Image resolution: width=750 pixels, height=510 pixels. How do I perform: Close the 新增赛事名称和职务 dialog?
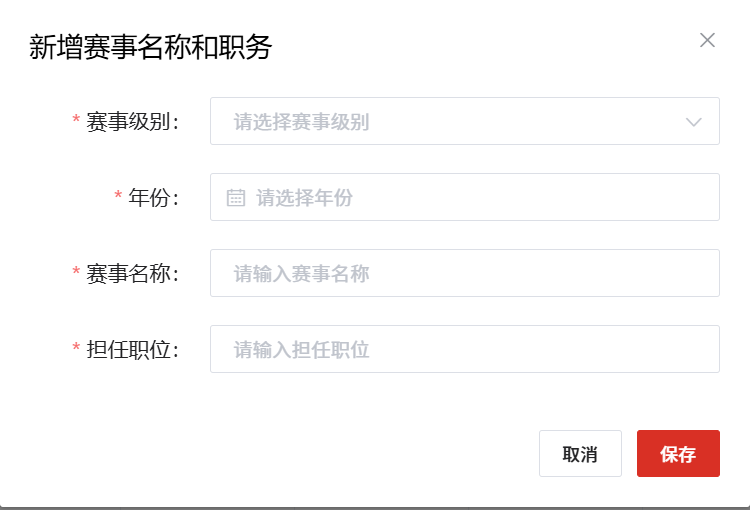click(x=707, y=40)
